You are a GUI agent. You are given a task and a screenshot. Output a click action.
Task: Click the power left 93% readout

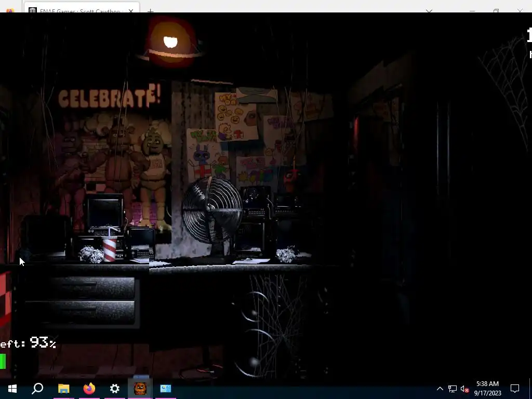28,342
